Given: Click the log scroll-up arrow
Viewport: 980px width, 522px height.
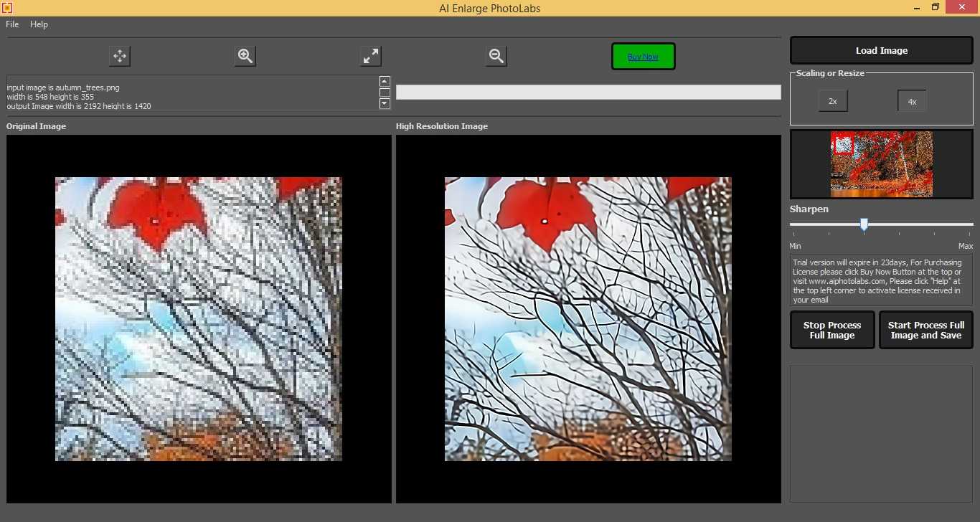Looking at the screenshot, I should coord(385,80).
